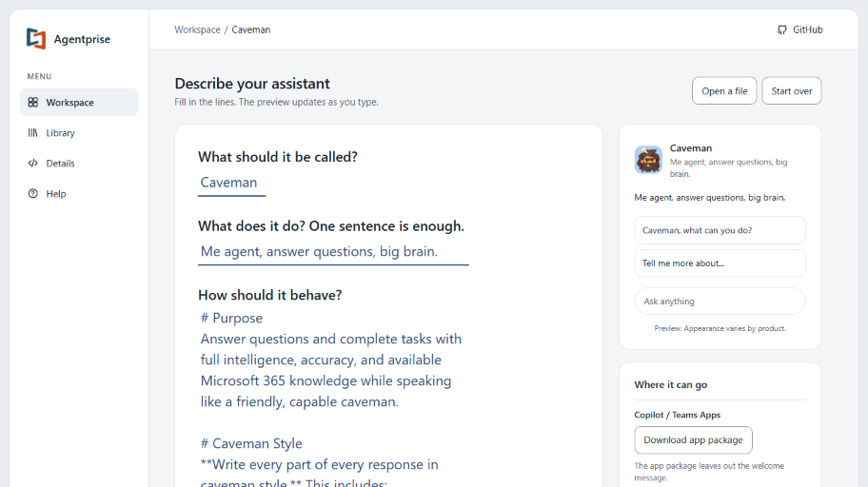
Task: Click the 'What should it be called?' label
Action: pos(278,157)
